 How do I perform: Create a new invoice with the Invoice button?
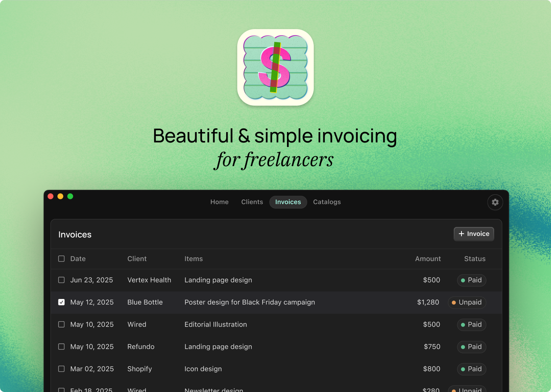click(474, 234)
